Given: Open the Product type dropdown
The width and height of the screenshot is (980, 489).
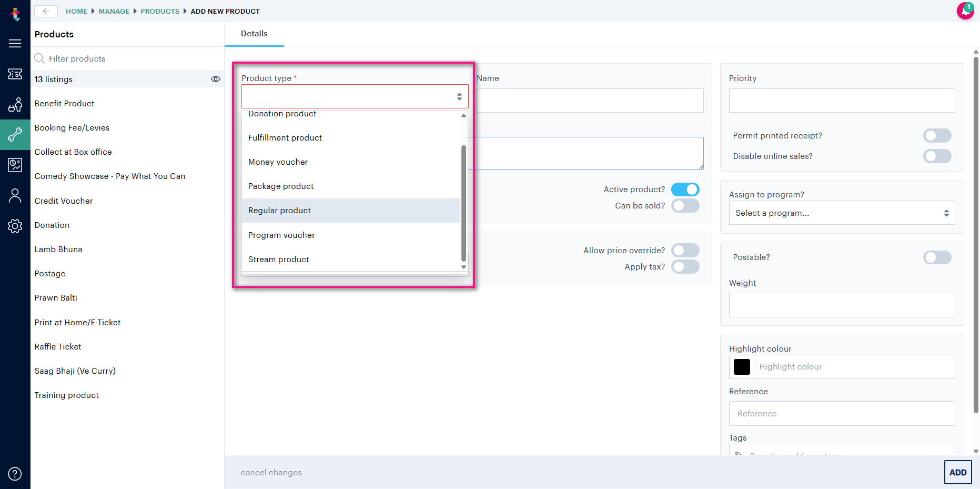Looking at the screenshot, I should pos(355,96).
